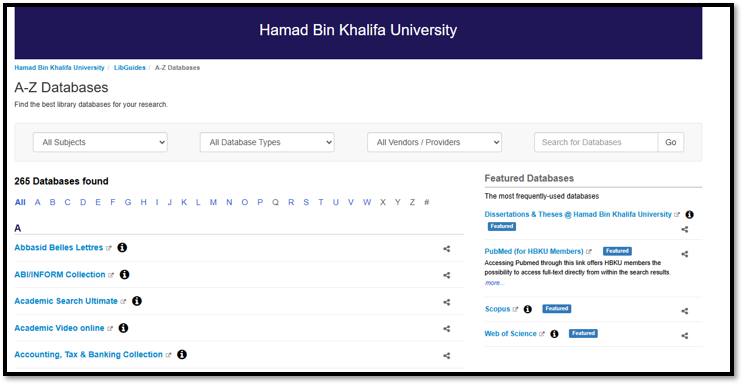
Task: Expand All Vendors / Providers dropdown
Action: 435,142
